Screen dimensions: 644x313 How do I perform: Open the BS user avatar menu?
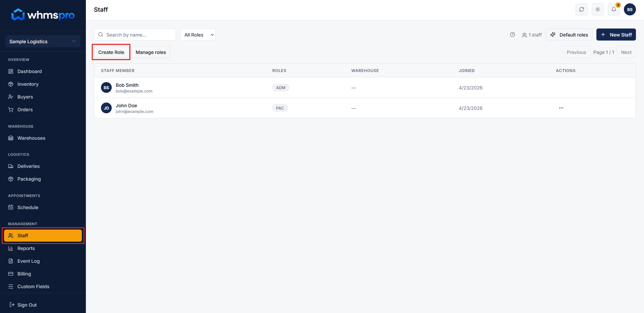pos(630,9)
